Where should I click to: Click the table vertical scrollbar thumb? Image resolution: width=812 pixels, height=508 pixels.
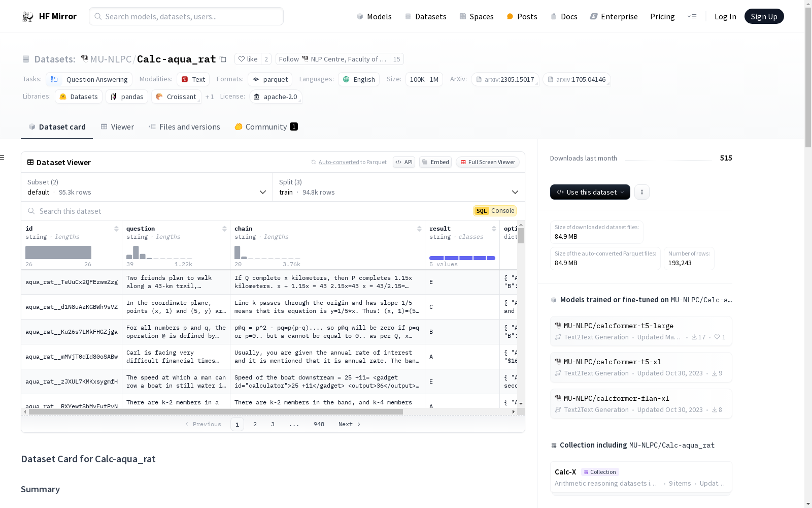[521, 236]
